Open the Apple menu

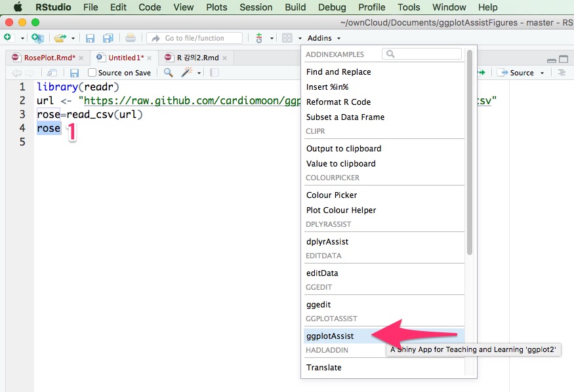pyautogui.click(x=18, y=7)
